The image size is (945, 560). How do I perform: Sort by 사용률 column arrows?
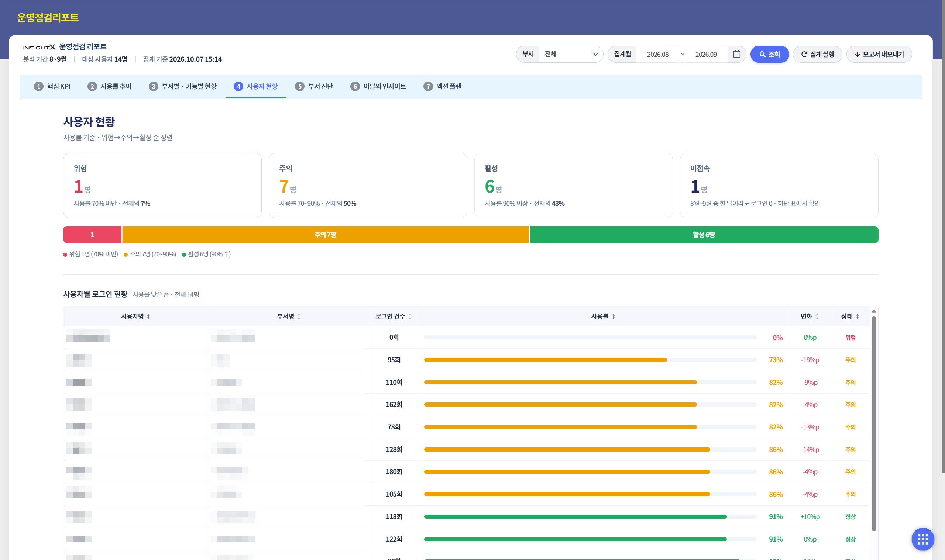(613, 317)
